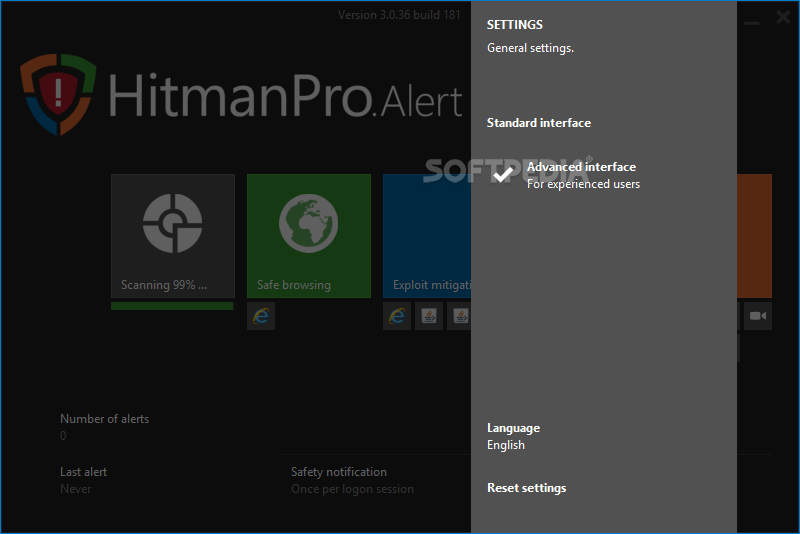
Task: Select the Java icon directly beside Internet Explorer
Action: [x=429, y=316]
